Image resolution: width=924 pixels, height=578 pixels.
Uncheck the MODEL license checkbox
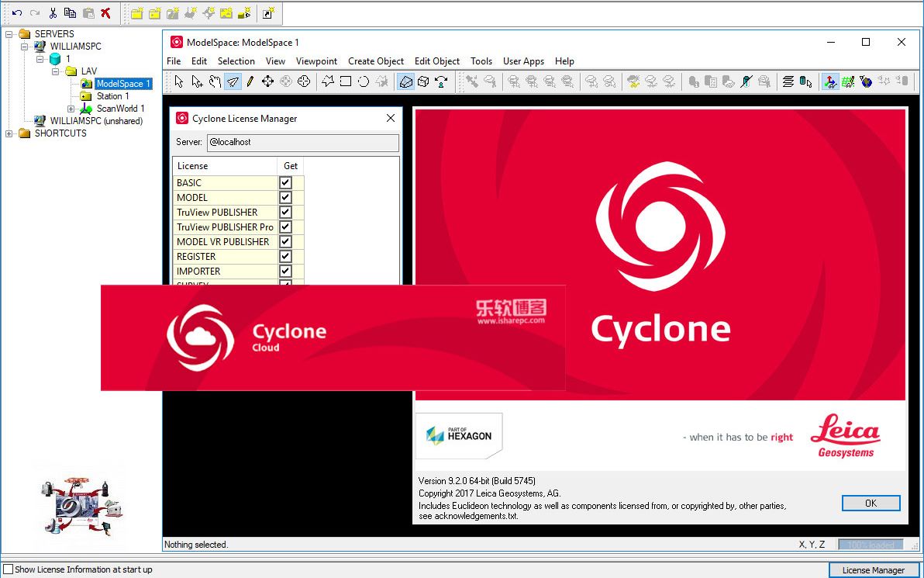[285, 198]
